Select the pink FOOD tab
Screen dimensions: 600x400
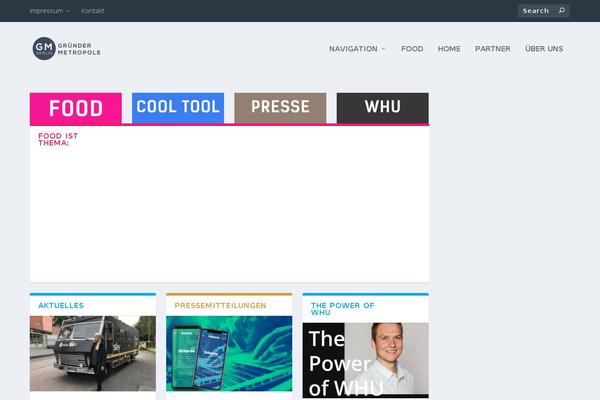(76, 108)
